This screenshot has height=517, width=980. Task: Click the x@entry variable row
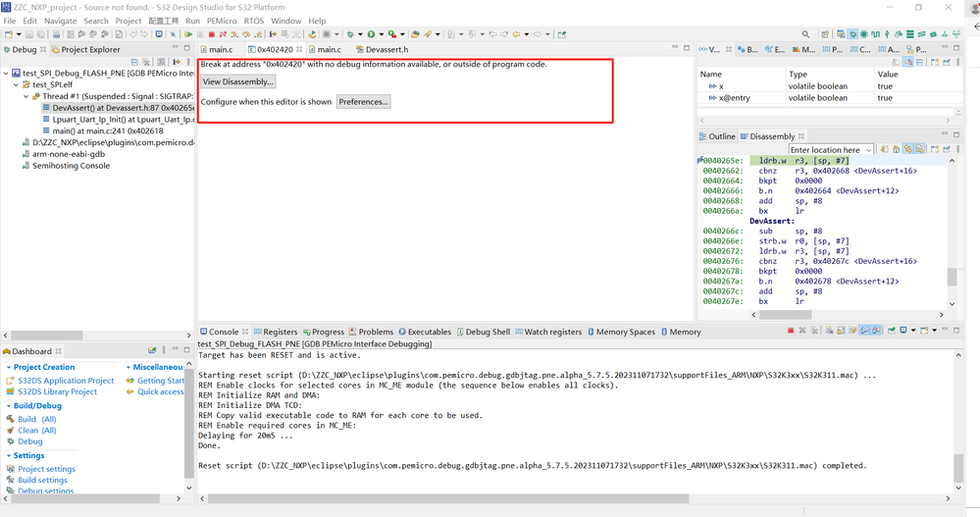coord(829,98)
